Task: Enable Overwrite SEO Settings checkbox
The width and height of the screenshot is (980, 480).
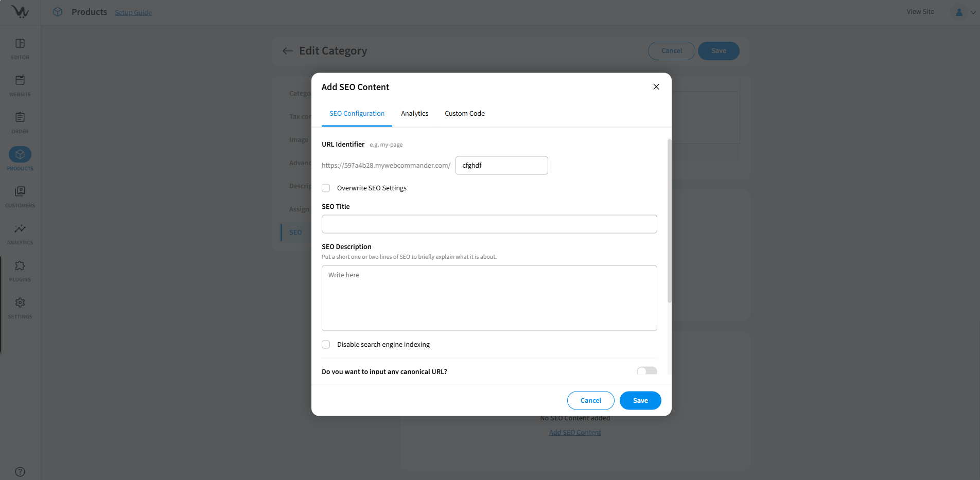Action: click(x=326, y=188)
